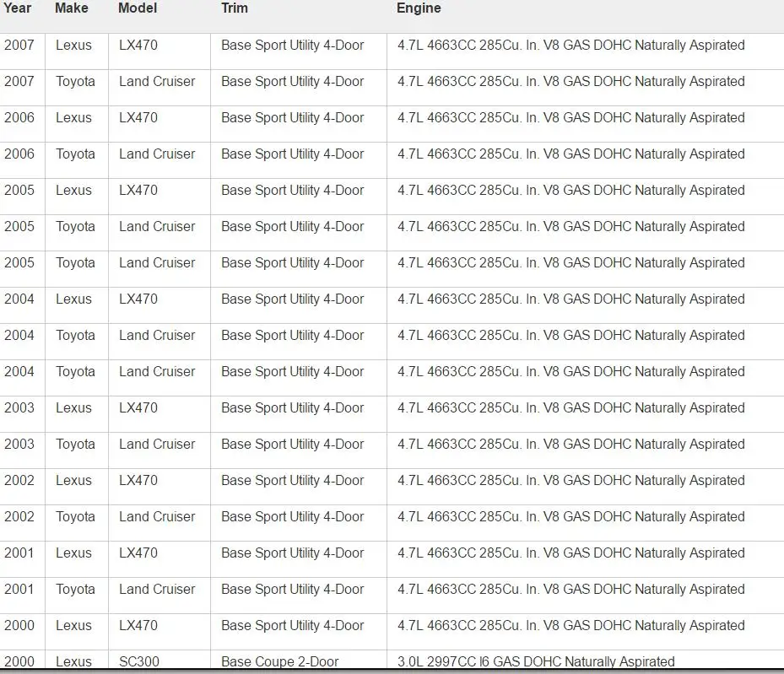
Task: Click the Trim column header
Action: (235, 8)
